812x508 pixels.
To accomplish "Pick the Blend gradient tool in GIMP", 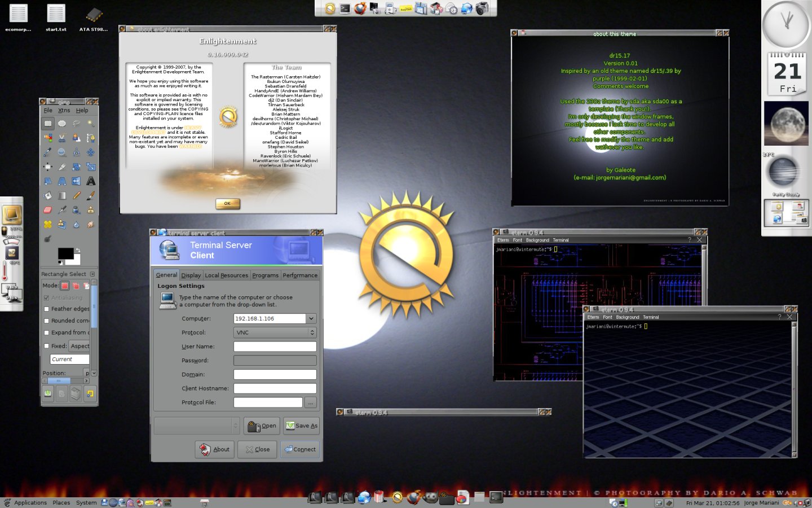I will [x=62, y=195].
